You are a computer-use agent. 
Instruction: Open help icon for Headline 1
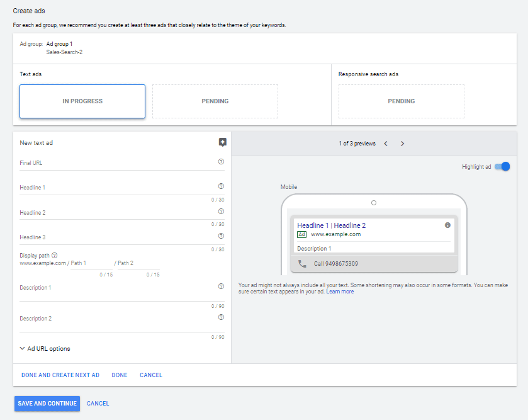221,186
